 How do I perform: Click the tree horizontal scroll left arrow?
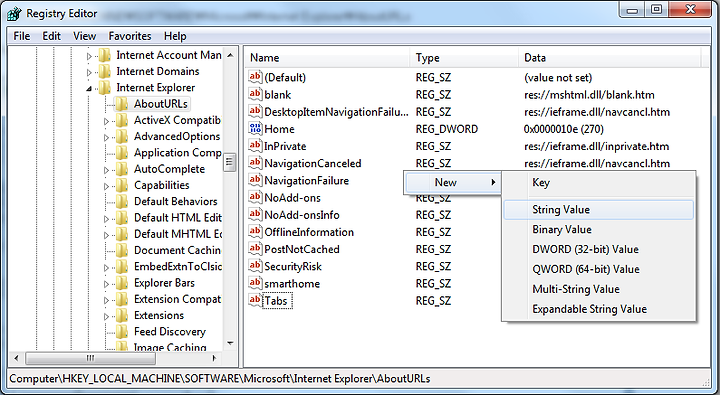click(17, 358)
